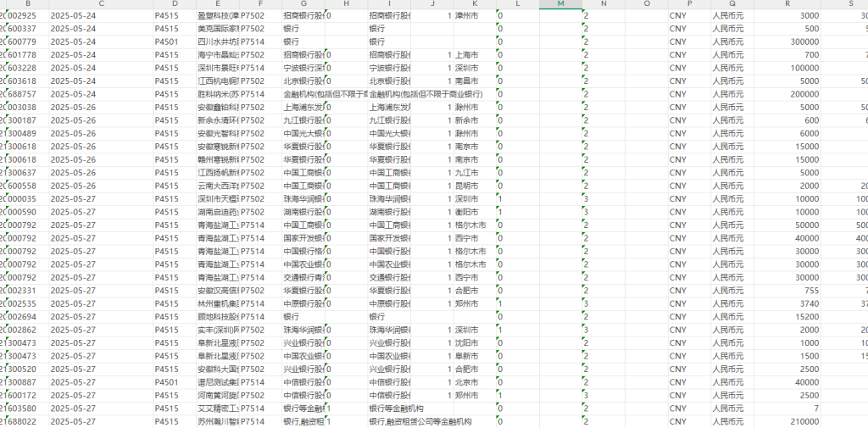Click column G cell 中原银行股
The width and height of the screenshot is (868, 428).
[x=303, y=304]
